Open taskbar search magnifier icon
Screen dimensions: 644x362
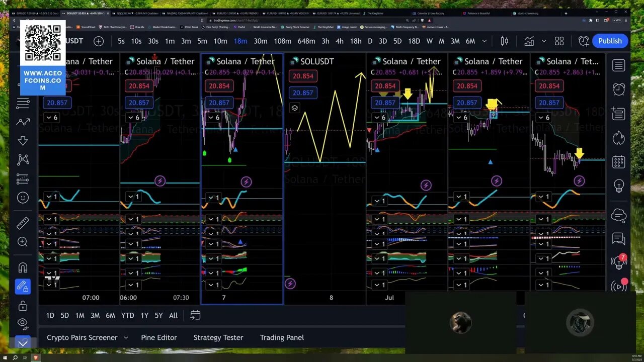coord(15,357)
